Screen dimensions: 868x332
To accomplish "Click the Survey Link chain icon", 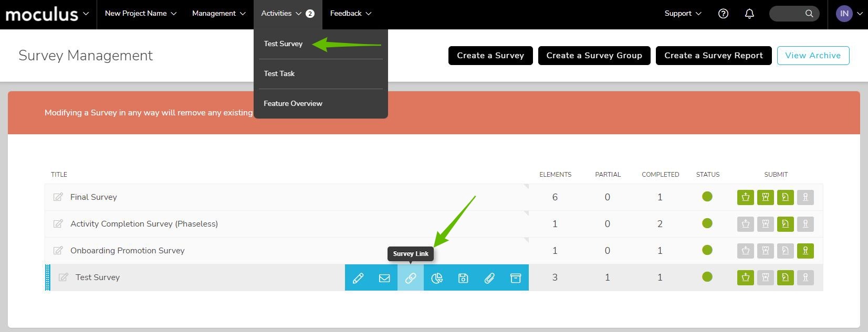I will click(x=411, y=278).
